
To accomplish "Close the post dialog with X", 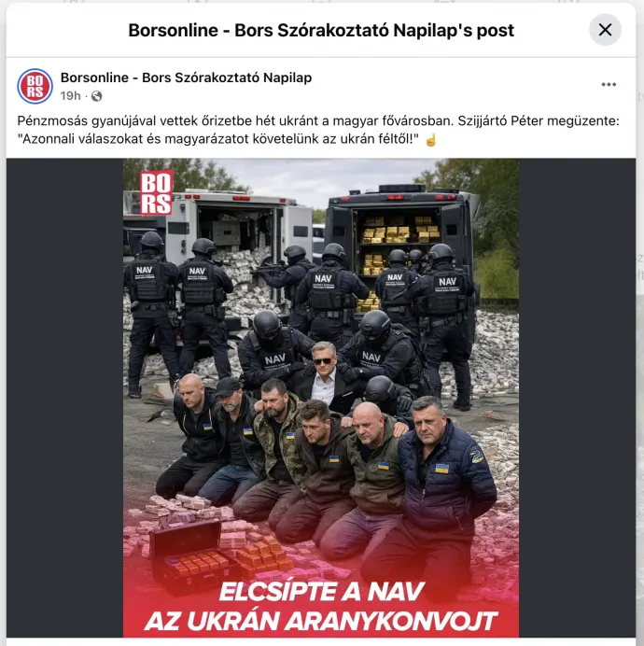I will [605, 30].
